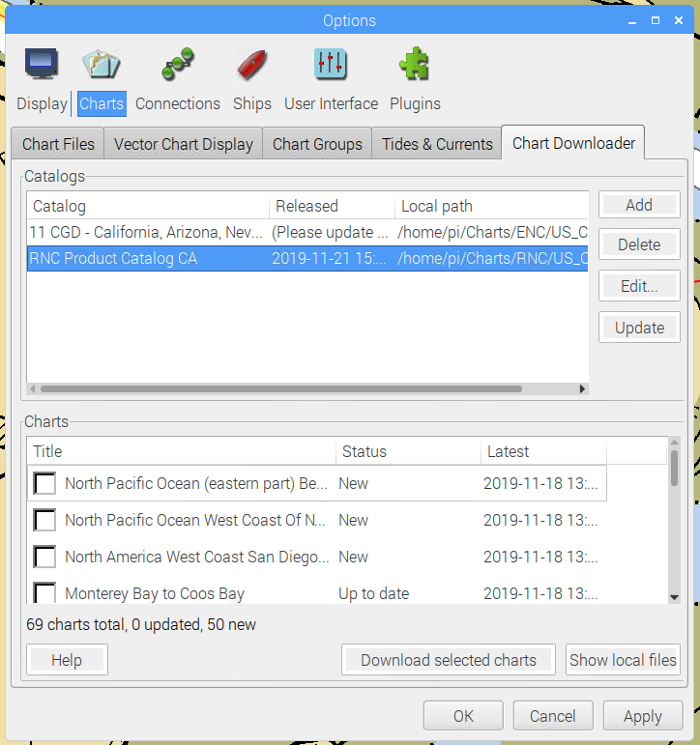Minimize the Options window
The width and height of the screenshot is (700, 745).
coord(632,20)
